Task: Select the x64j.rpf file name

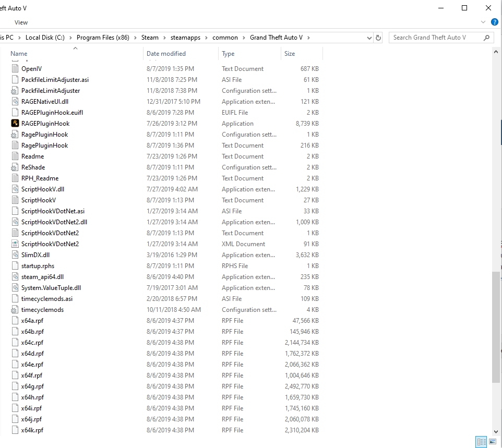Action: pos(31,419)
